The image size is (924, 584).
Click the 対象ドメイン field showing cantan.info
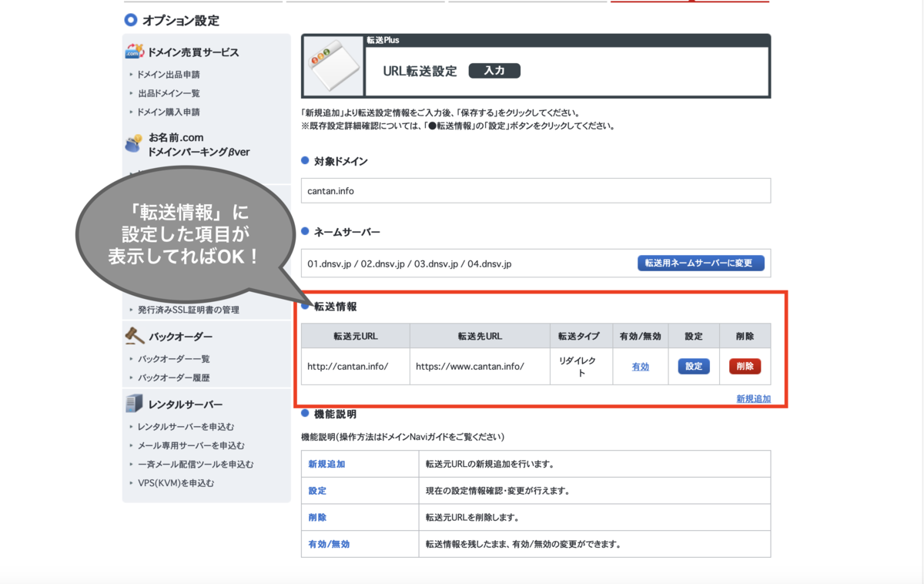[x=536, y=191]
